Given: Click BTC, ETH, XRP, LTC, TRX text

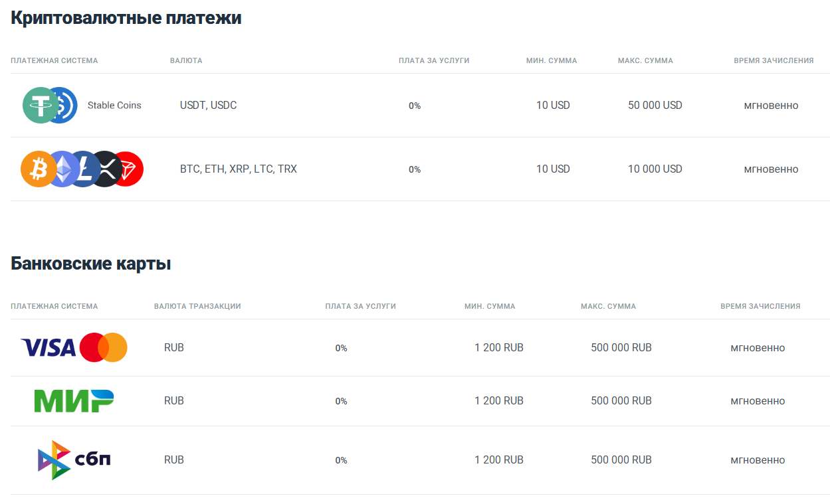Looking at the screenshot, I should coord(238,169).
